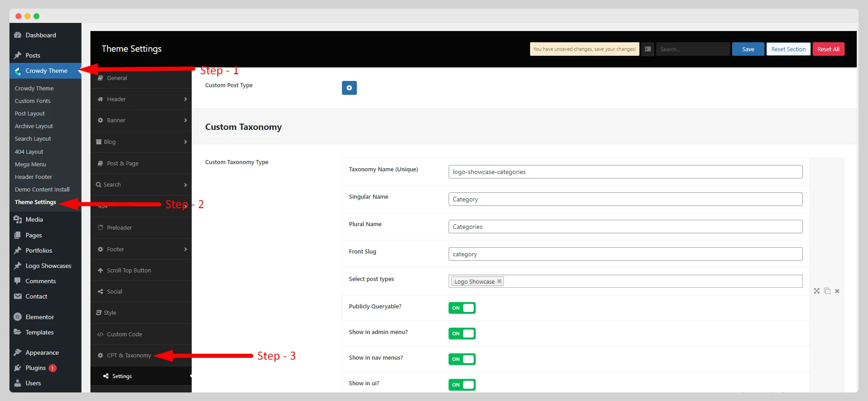Image resolution: width=868 pixels, height=401 pixels.
Task: Expand the Blog settings section
Action: pyautogui.click(x=141, y=142)
